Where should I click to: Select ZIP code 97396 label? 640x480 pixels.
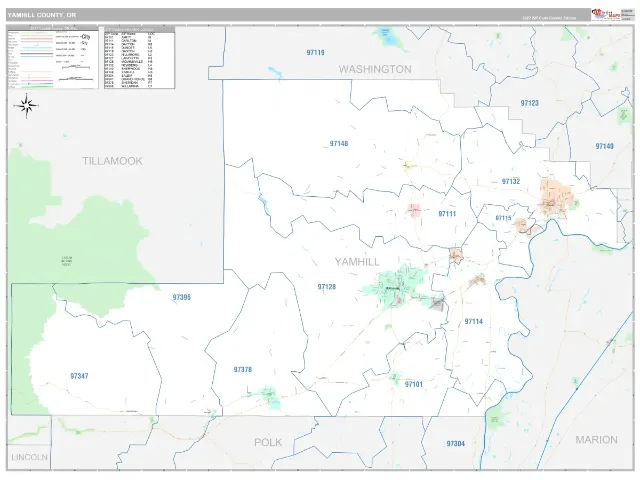coord(182,297)
